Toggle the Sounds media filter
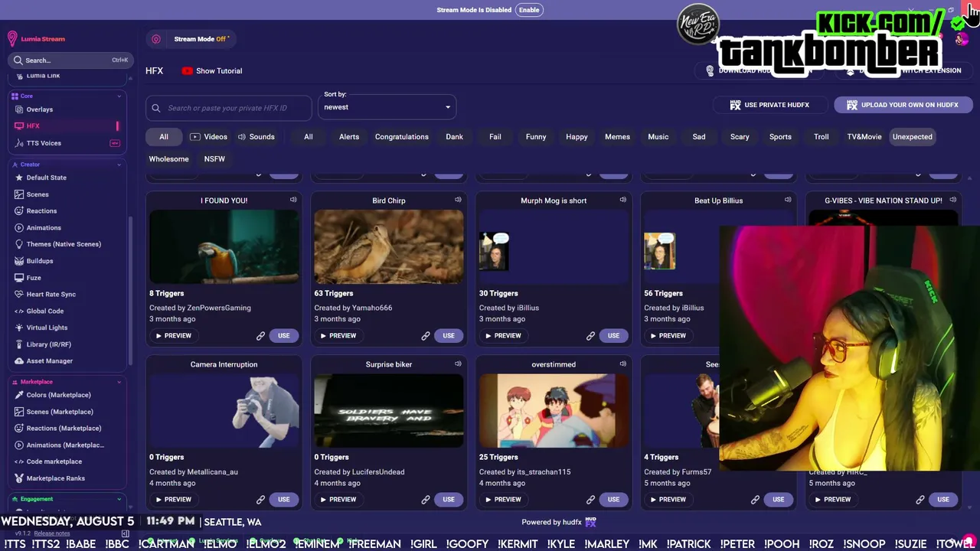This screenshot has height=551, width=980. point(256,137)
